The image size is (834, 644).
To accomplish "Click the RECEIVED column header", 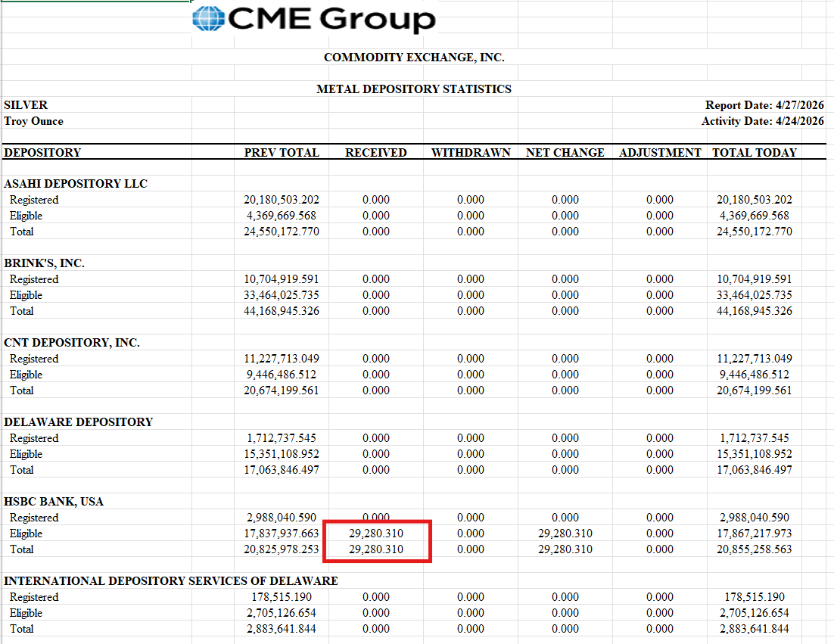I will pos(376,153).
